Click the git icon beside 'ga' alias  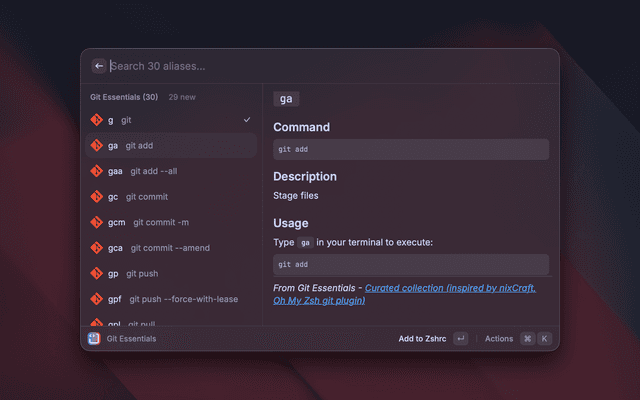coord(97,146)
